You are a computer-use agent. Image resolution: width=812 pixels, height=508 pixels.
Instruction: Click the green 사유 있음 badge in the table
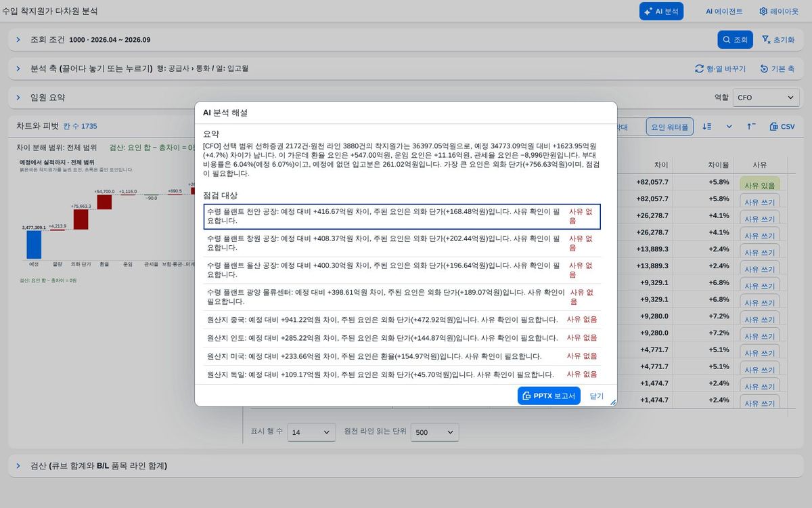tap(760, 185)
